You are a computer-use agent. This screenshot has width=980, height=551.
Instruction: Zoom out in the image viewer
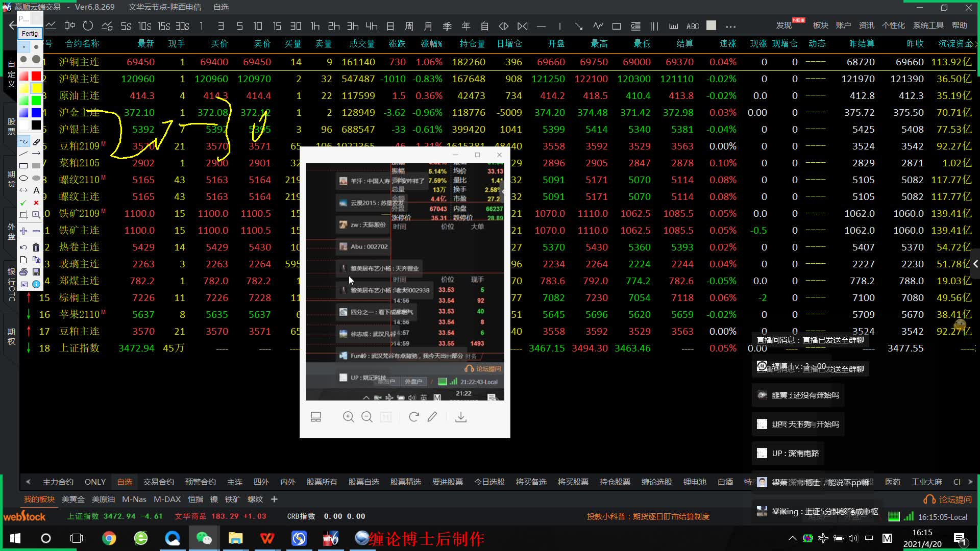point(367,417)
